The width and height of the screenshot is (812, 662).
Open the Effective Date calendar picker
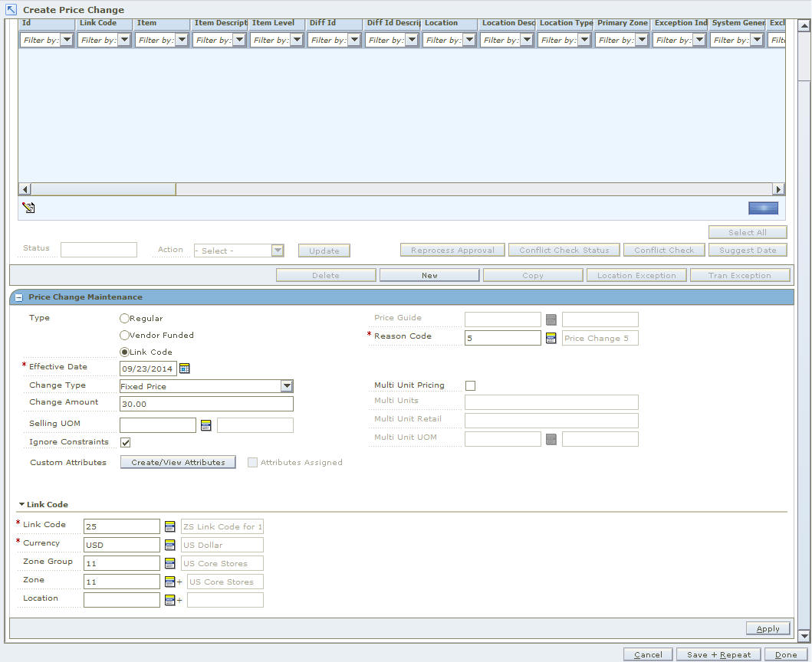(184, 369)
